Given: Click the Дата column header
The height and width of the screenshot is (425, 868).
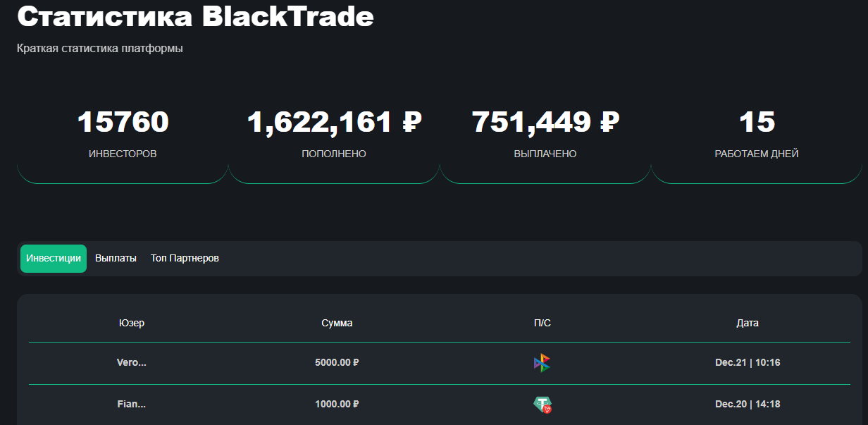Looking at the screenshot, I should coord(748,323).
